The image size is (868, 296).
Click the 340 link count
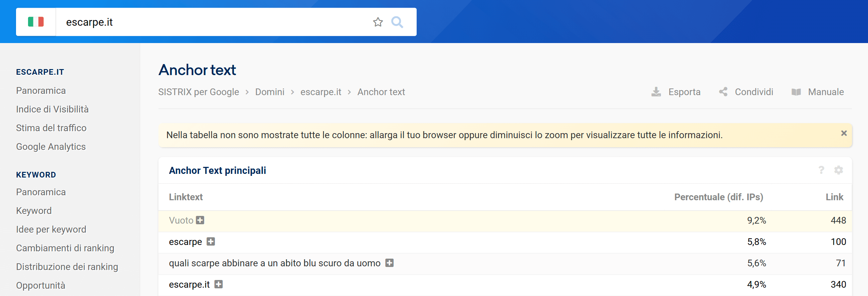838,285
